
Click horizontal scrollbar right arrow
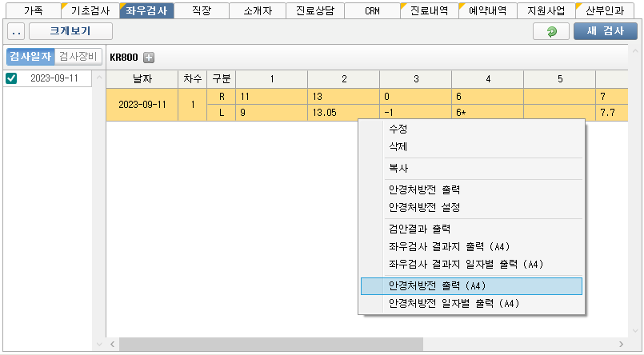click(x=622, y=344)
